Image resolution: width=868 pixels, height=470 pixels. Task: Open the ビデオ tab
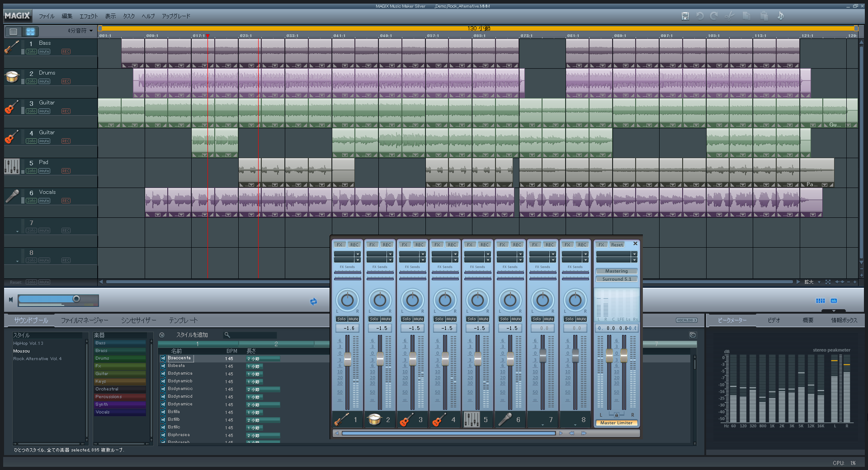click(x=774, y=320)
